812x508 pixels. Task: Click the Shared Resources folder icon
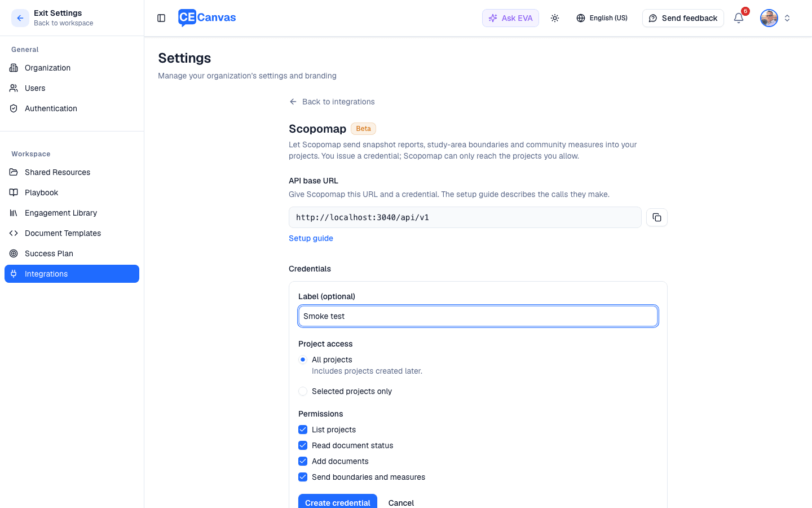[14, 172]
